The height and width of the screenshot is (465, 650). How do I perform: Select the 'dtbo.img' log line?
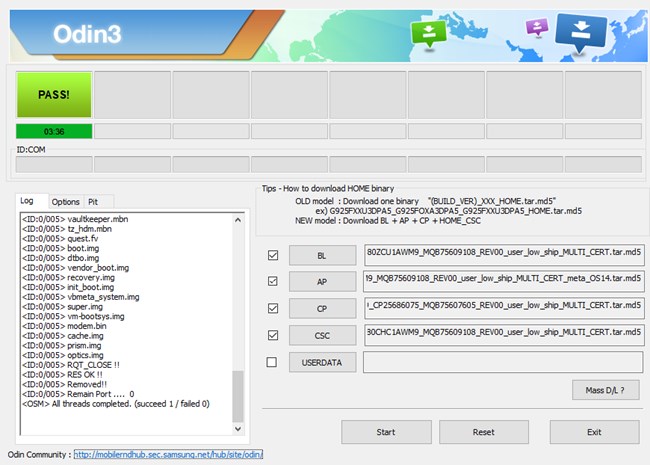click(x=61, y=258)
